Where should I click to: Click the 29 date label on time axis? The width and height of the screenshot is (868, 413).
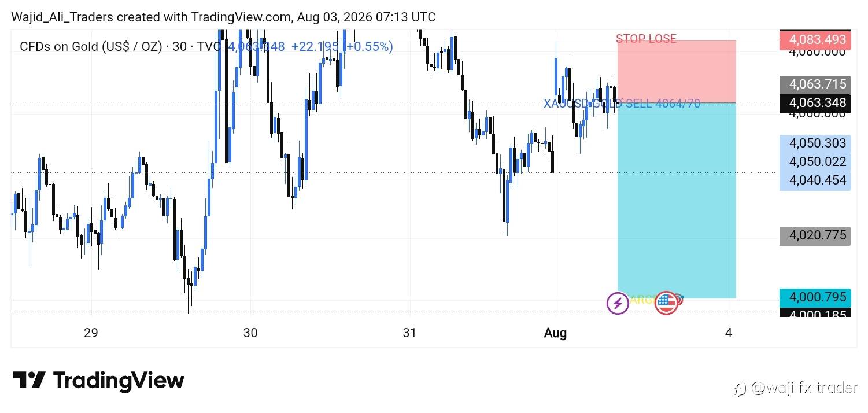click(x=90, y=333)
